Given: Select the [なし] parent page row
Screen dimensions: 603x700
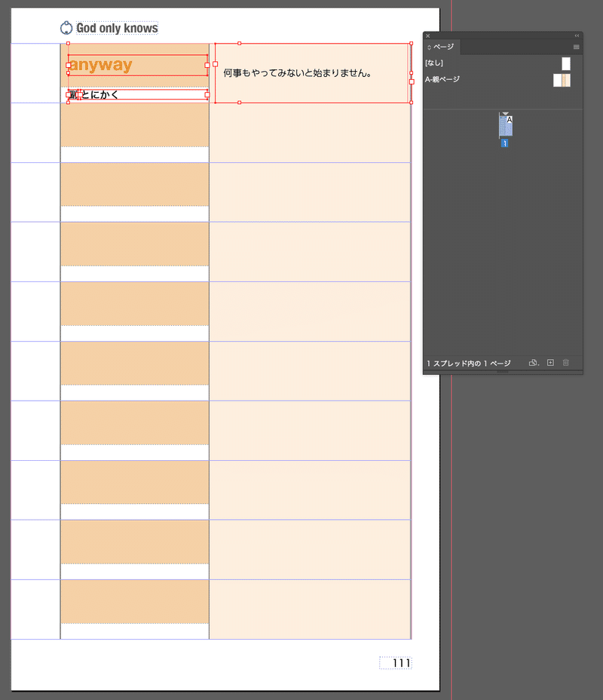Looking at the screenshot, I should 503,63.
